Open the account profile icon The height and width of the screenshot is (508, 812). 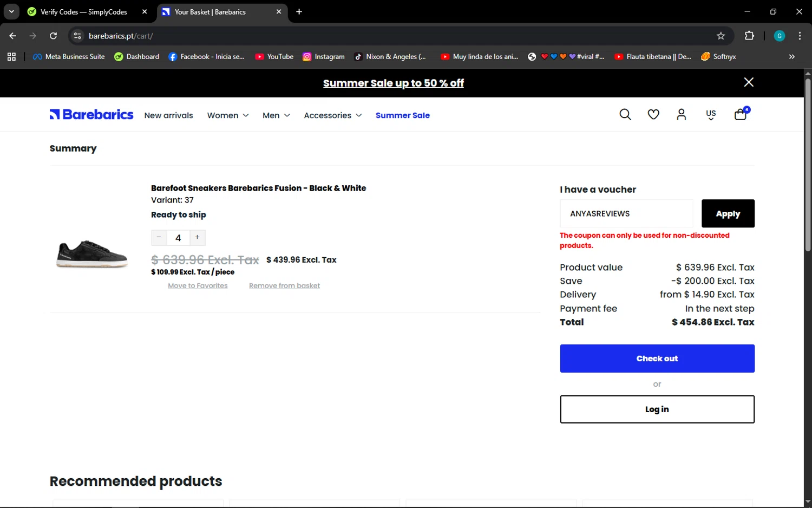click(682, 114)
